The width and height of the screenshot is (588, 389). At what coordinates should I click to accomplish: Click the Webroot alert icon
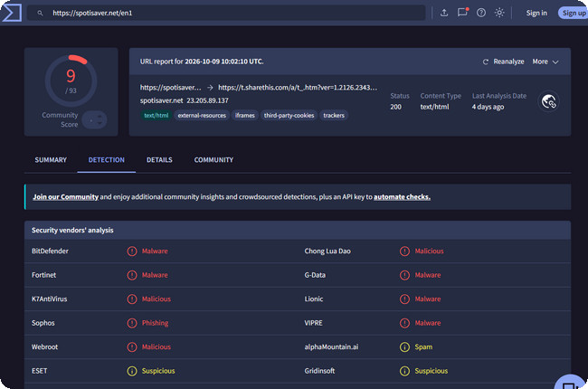132,347
